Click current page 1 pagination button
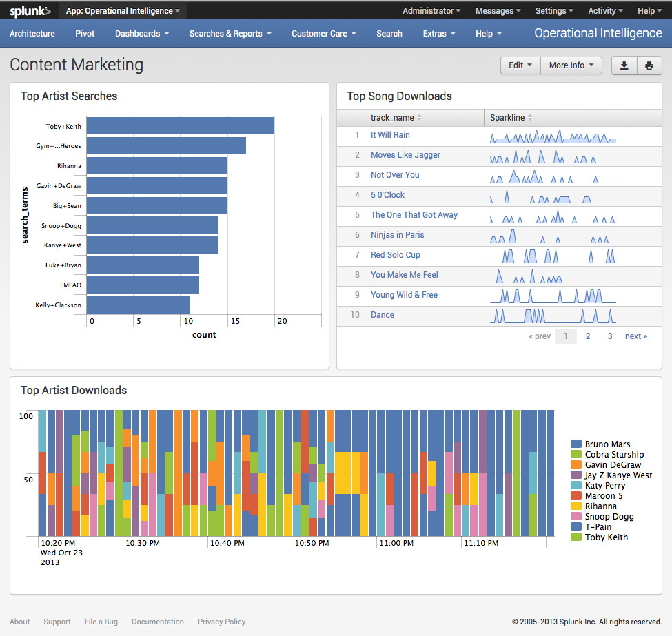This screenshot has width=672, height=636. click(565, 336)
